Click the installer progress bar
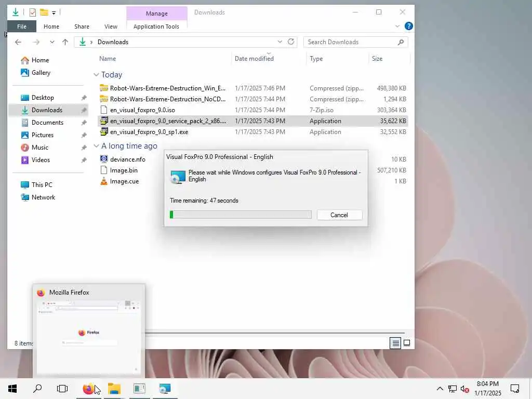 (x=241, y=215)
